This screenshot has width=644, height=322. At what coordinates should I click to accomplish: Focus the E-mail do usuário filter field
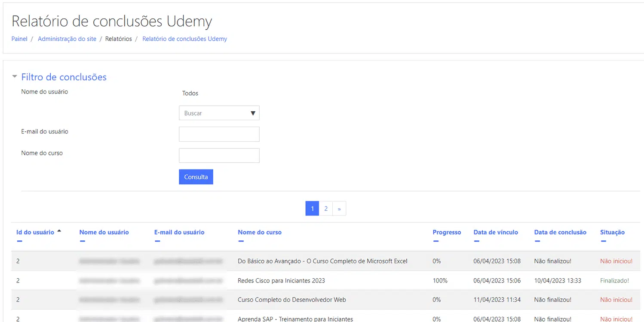coord(219,134)
